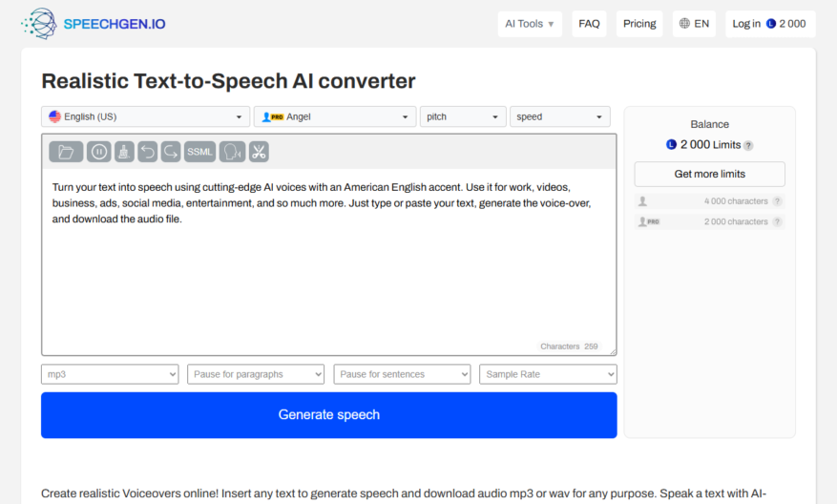Open the SSML tags tool
This screenshot has height=504, width=837.
pos(199,152)
